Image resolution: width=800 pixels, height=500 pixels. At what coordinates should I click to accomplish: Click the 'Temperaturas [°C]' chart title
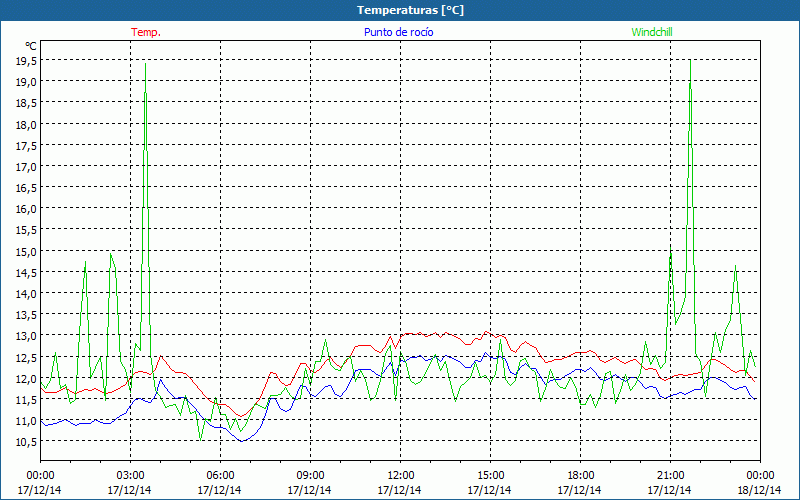pyautogui.click(x=410, y=10)
